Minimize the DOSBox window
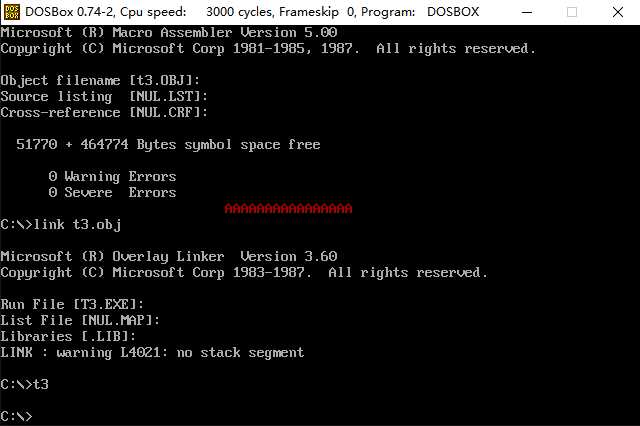Image resolution: width=640 pixels, height=426 pixels. (527, 12)
